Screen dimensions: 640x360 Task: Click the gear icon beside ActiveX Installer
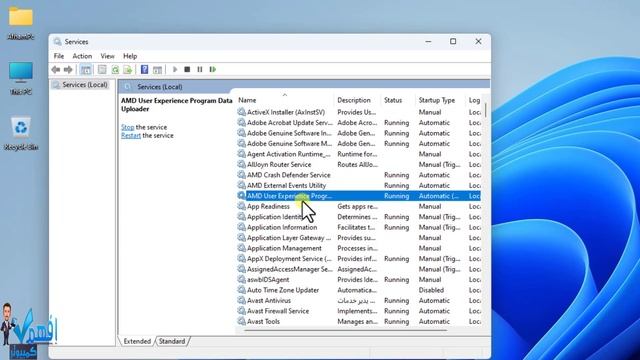[x=241, y=111]
